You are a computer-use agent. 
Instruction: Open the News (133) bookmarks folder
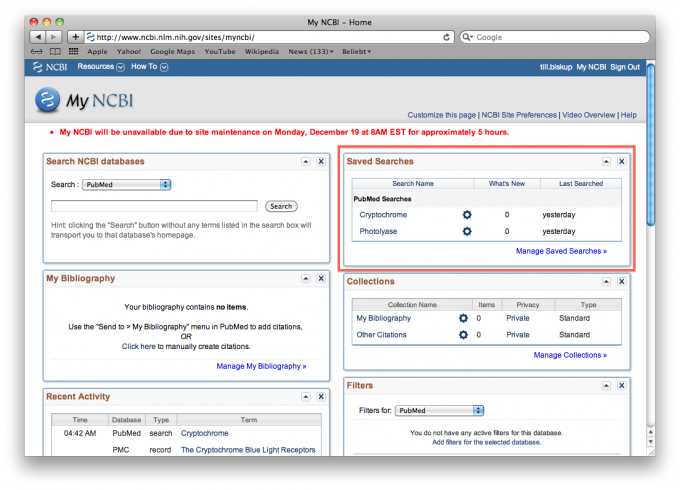(x=311, y=52)
